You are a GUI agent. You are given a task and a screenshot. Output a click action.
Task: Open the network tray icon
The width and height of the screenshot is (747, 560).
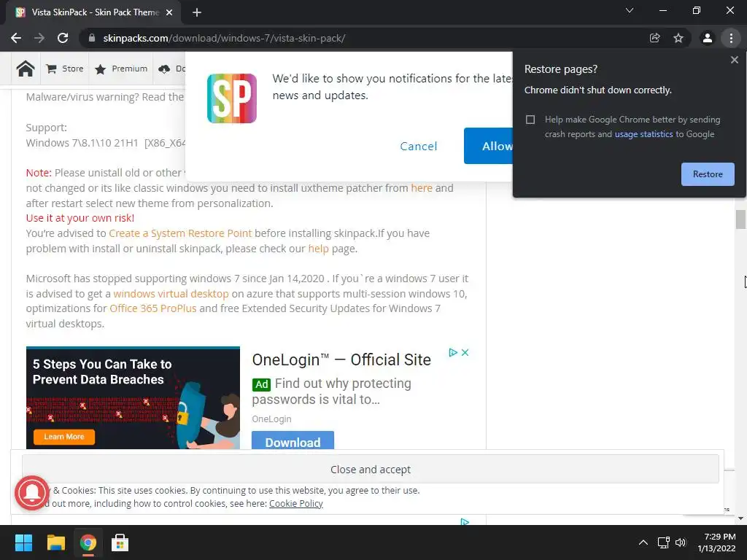coord(664,542)
